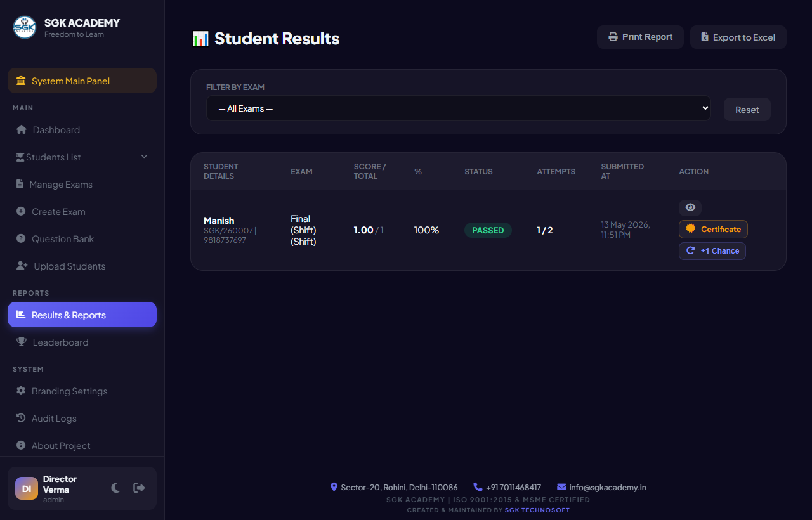Viewport: 812px width, 520px height.
Task: Click the Score / Total column header
Action: coord(370,171)
